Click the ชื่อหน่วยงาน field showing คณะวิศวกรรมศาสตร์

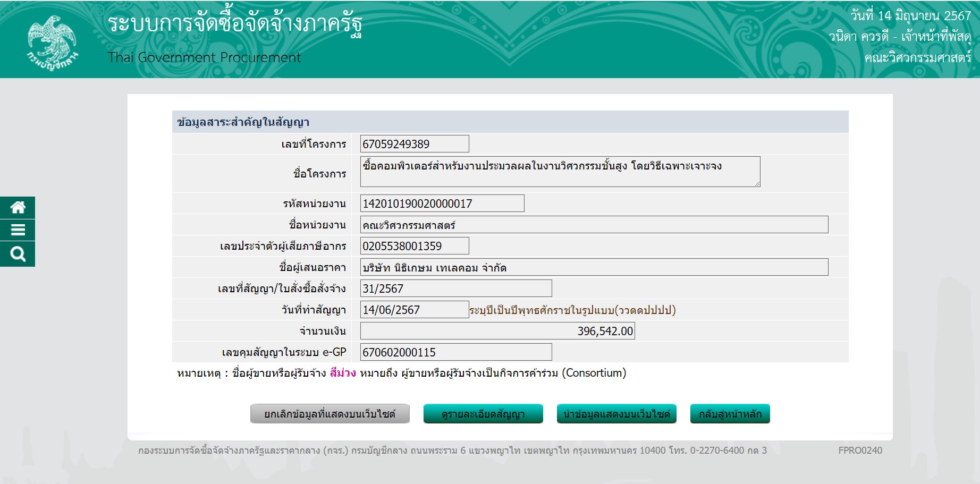tap(594, 225)
